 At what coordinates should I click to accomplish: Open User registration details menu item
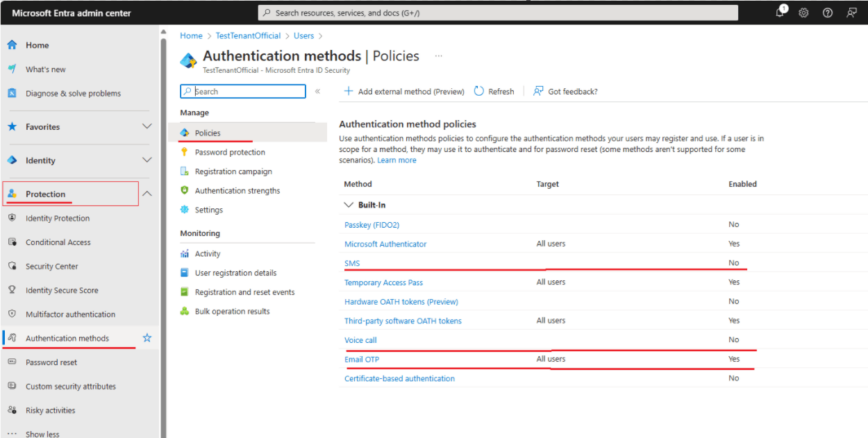point(235,273)
